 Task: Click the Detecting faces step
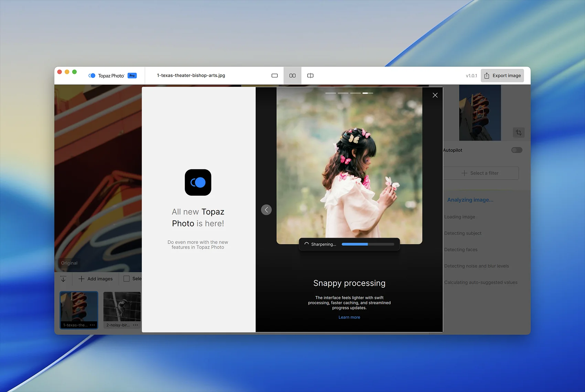click(461, 250)
